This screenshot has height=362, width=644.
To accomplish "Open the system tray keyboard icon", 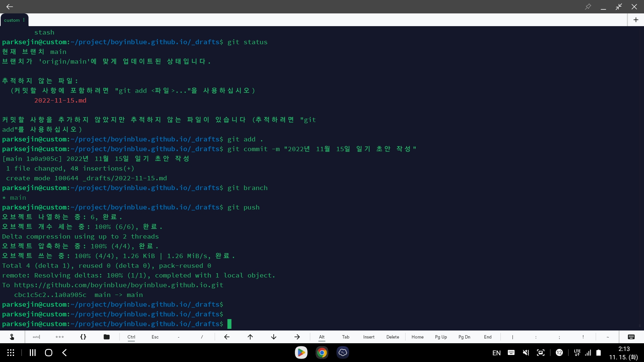I will click(x=511, y=353).
